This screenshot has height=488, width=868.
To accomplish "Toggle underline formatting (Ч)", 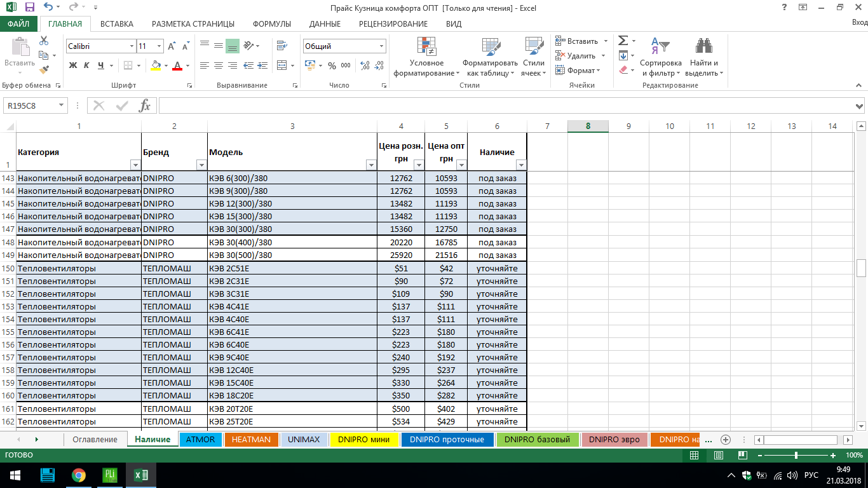I will [x=101, y=65].
